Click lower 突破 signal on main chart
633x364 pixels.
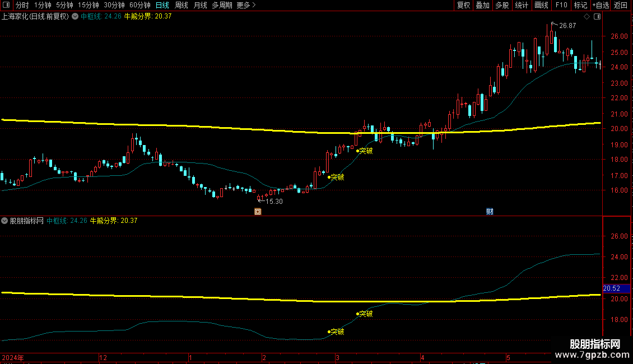(337, 177)
